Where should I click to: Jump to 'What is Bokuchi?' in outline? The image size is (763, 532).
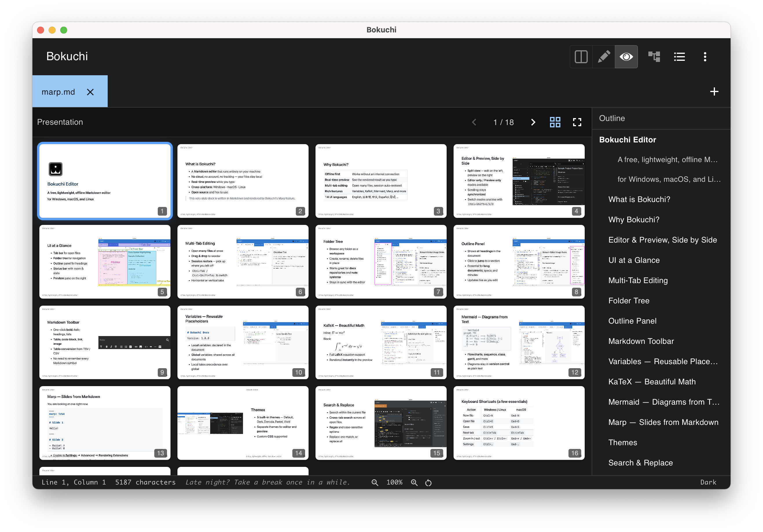639,199
